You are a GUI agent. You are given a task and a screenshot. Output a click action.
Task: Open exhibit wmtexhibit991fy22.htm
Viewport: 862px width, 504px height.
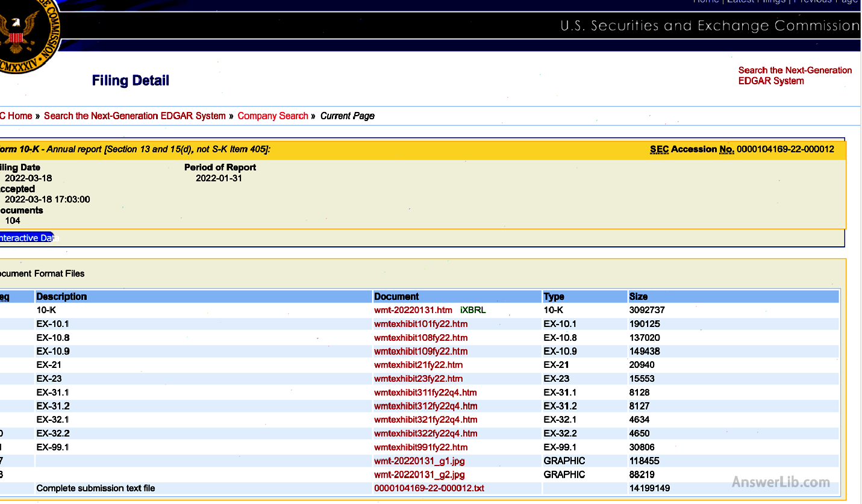coord(421,447)
